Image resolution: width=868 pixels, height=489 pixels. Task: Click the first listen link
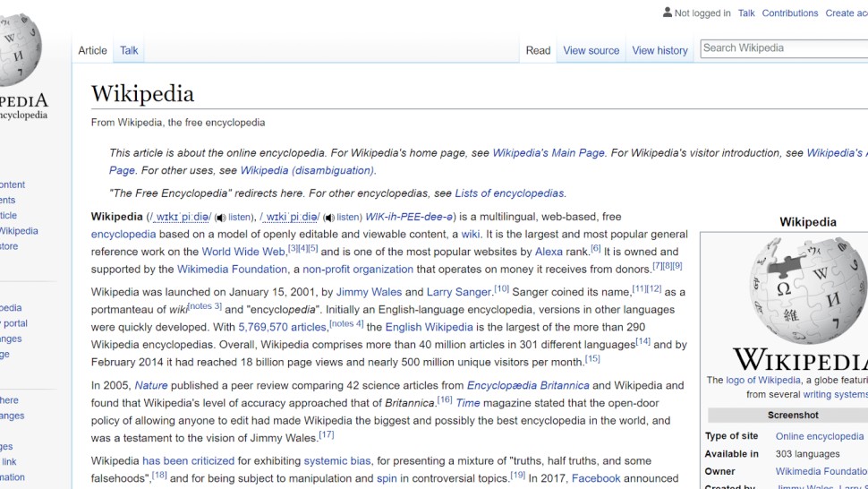pyautogui.click(x=240, y=217)
